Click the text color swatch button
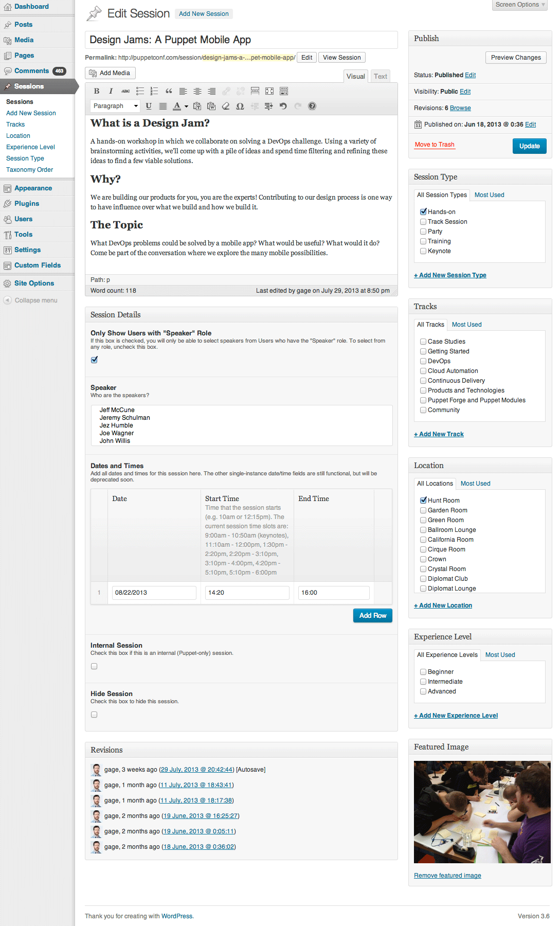This screenshot has height=926, width=560. tap(177, 106)
